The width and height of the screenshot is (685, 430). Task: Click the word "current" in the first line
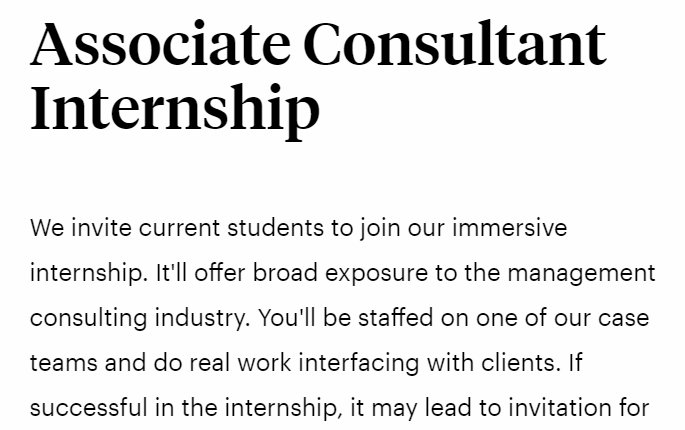[x=179, y=228]
